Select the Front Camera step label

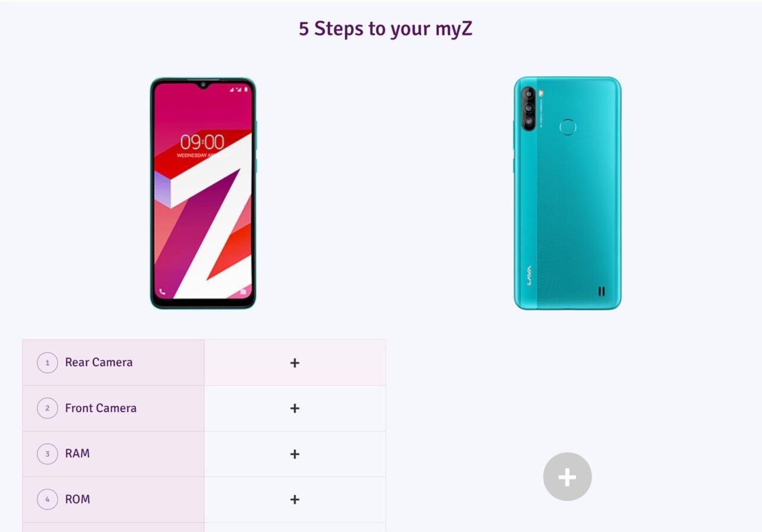click(101, 408)
